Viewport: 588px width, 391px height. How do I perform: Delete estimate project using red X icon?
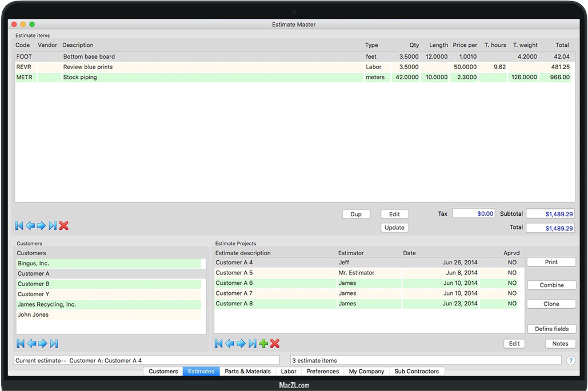[275, 344]
